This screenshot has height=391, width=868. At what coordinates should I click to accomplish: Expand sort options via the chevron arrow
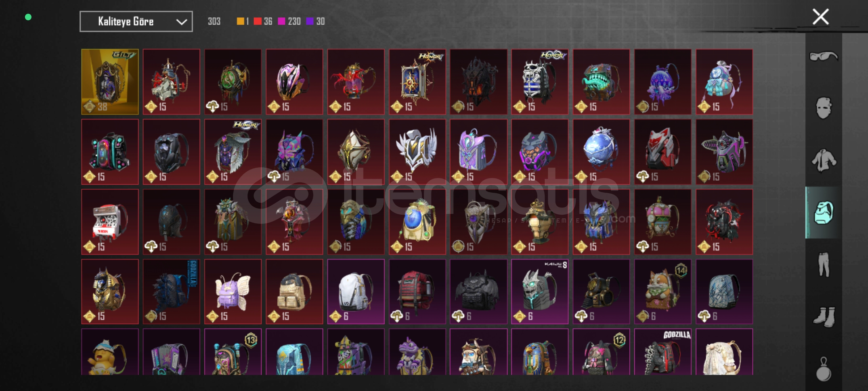click(181, 22)
